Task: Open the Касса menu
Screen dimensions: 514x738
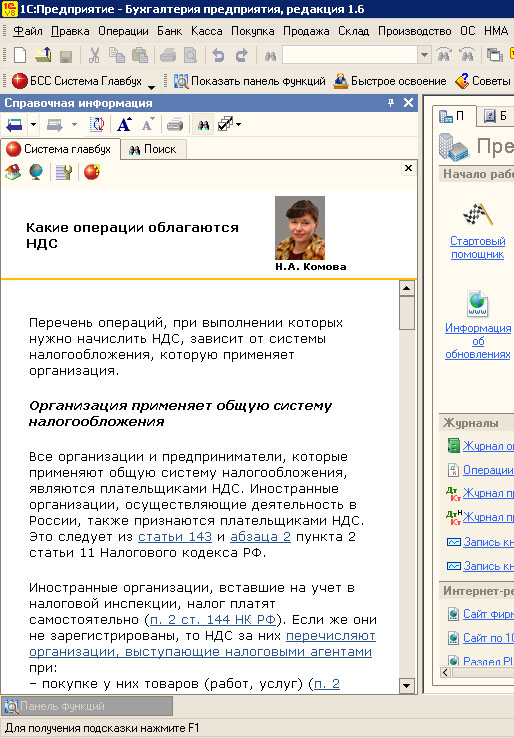Action: [207, 31]
